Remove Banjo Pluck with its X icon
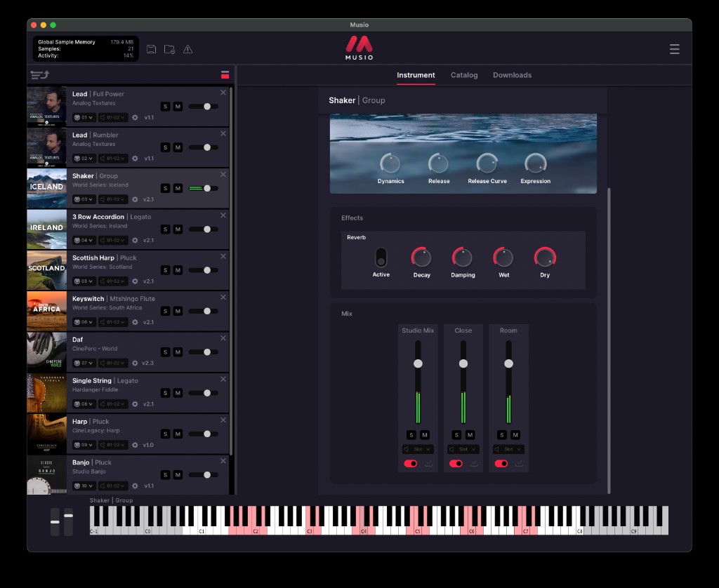 pyautogui.click(x=223, y=461)
